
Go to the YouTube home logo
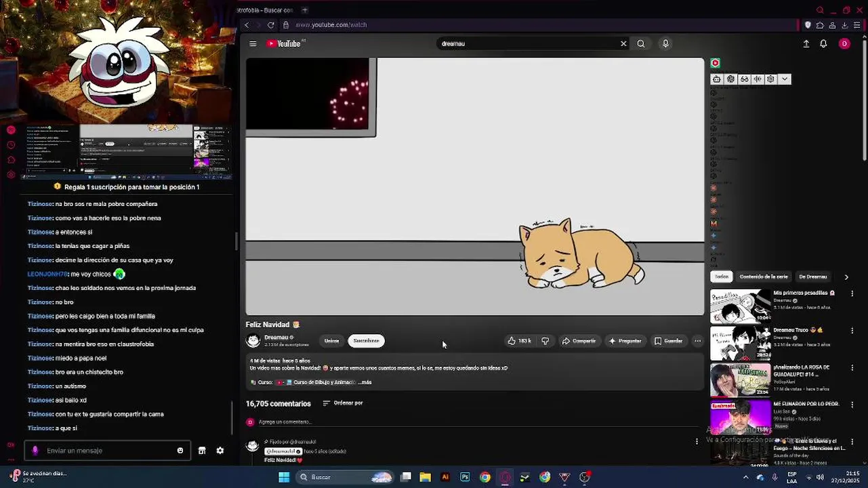(283, 43)
